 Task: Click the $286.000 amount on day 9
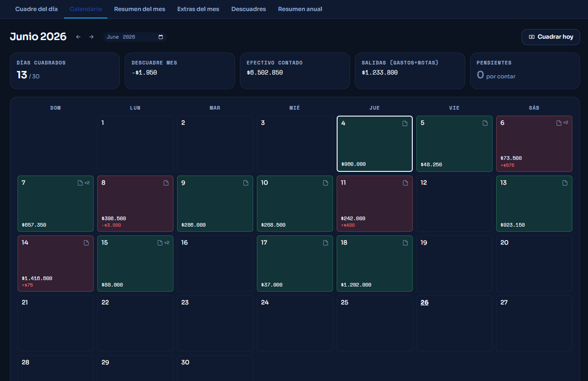(194, 225)
